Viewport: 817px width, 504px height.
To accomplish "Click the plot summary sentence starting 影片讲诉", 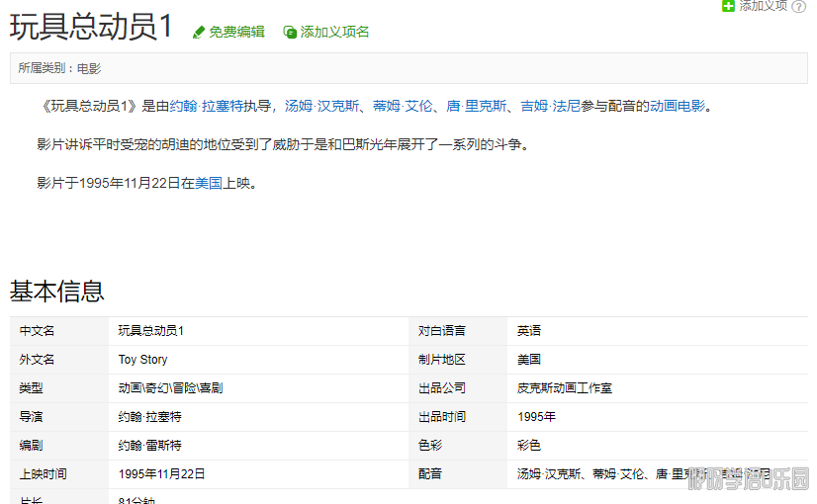I will (x=285, y=144).
